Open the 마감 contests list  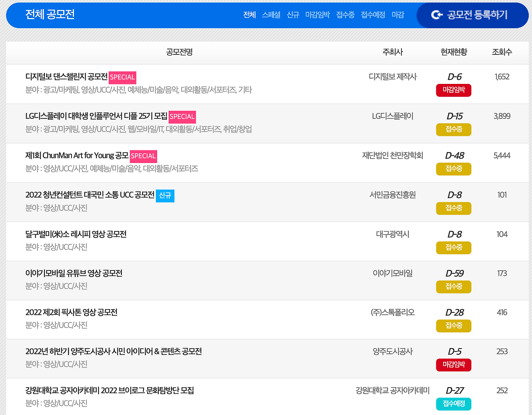pyautogui.click(x=398, y=15)
